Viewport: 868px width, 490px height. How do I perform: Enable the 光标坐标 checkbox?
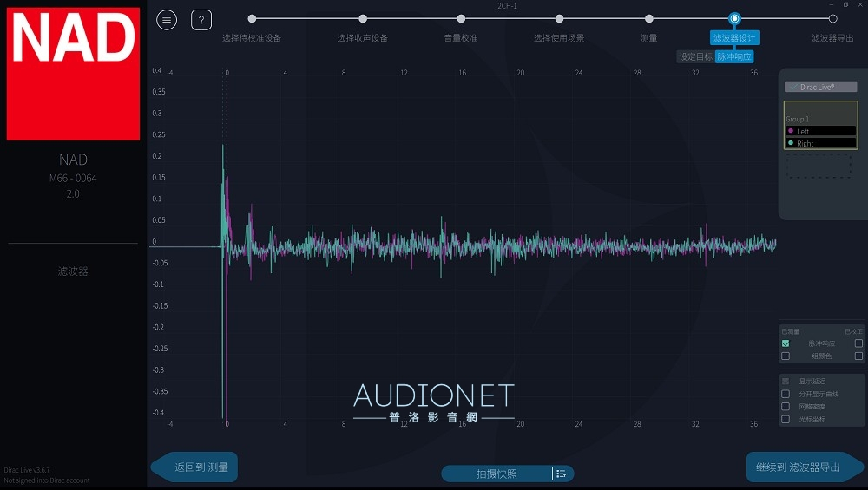[x=786, y=419]
